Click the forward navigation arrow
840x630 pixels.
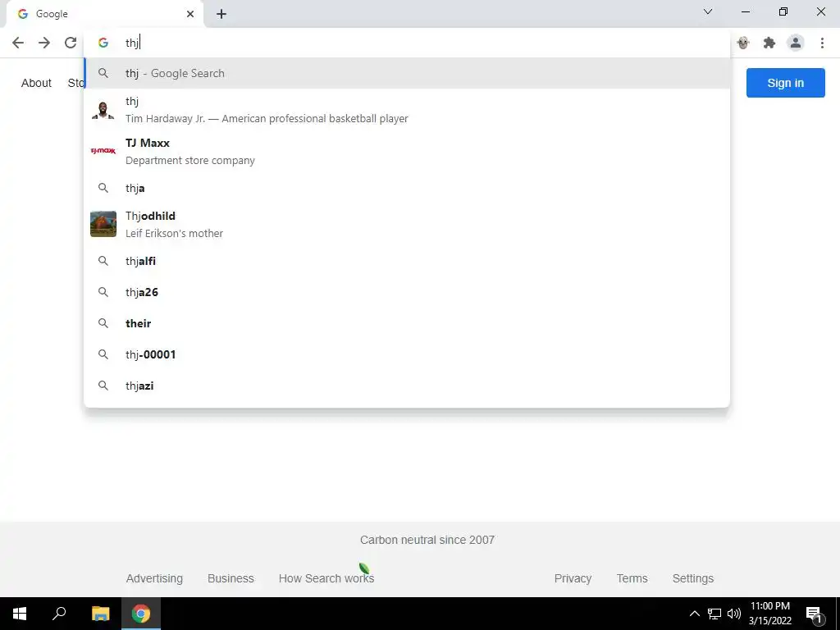point(44,43)
